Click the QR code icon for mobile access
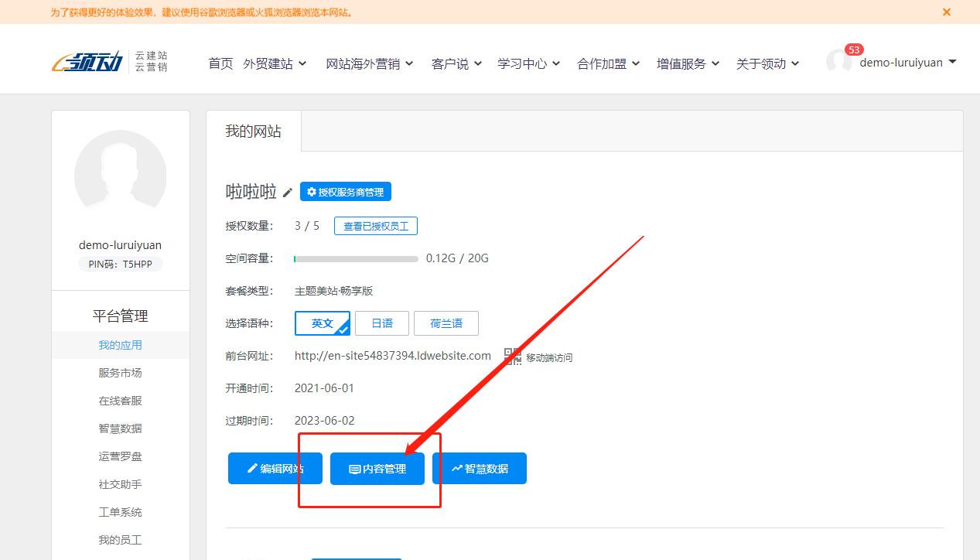980x560 pixels. (512, 357)
